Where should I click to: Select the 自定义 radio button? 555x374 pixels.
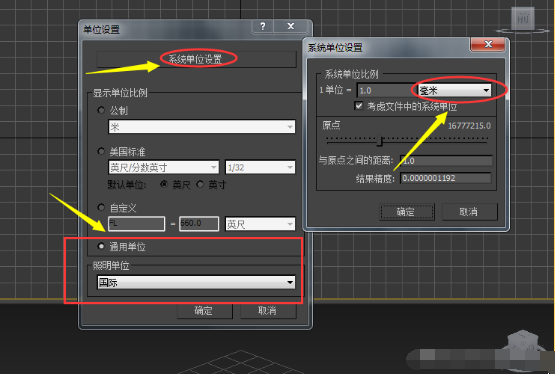coord(101,207)
